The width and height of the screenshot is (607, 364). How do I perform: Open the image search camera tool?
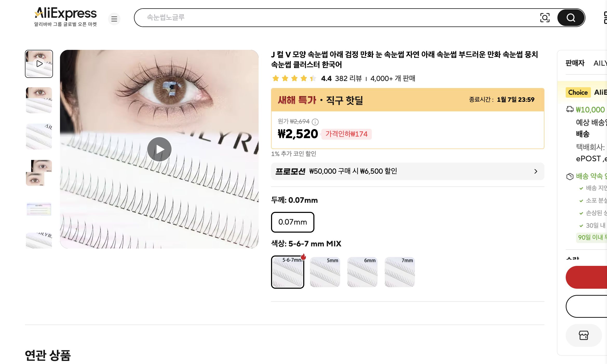pos(545,18)
